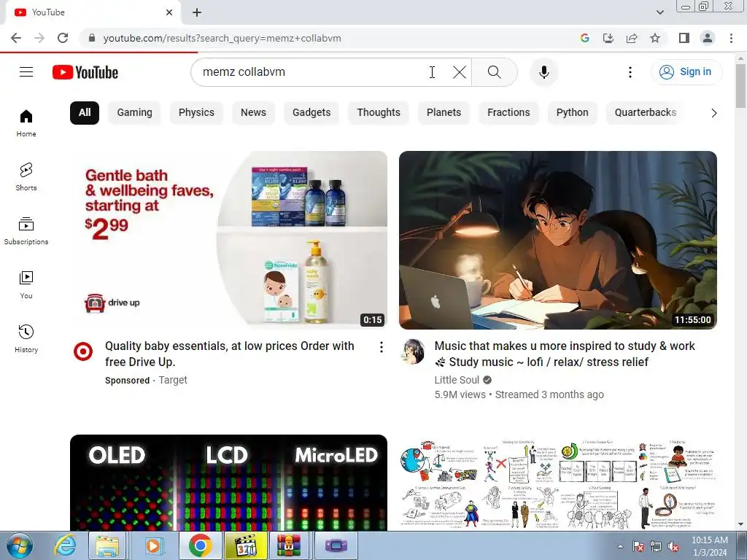The height and width of the screenshot is (560, 747).
Task: Go to Home in the sidebar
Action: click(x=26, y=122)
